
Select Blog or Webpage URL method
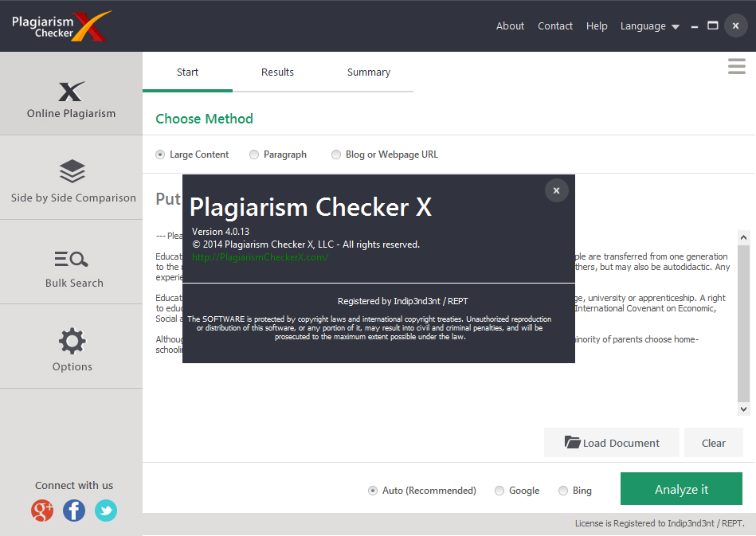click(385, 155)
